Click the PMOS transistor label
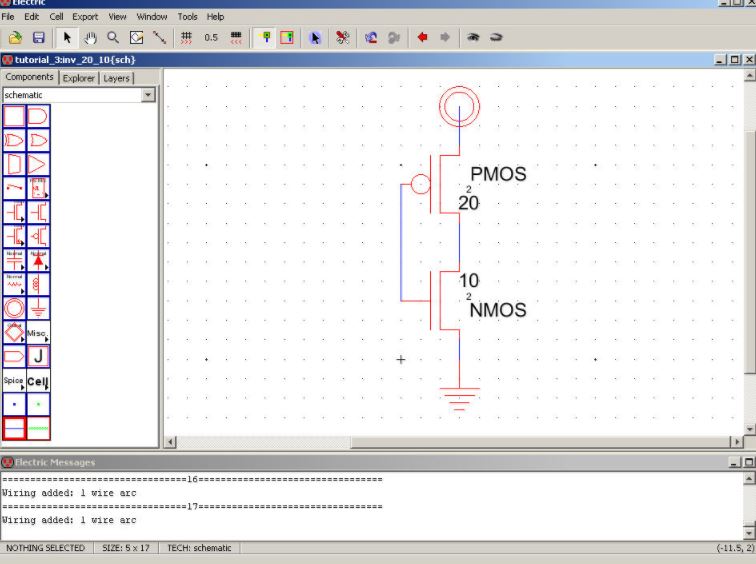This screenshot has height=564, width=756. pyautogui.click(x=497, y=174)
